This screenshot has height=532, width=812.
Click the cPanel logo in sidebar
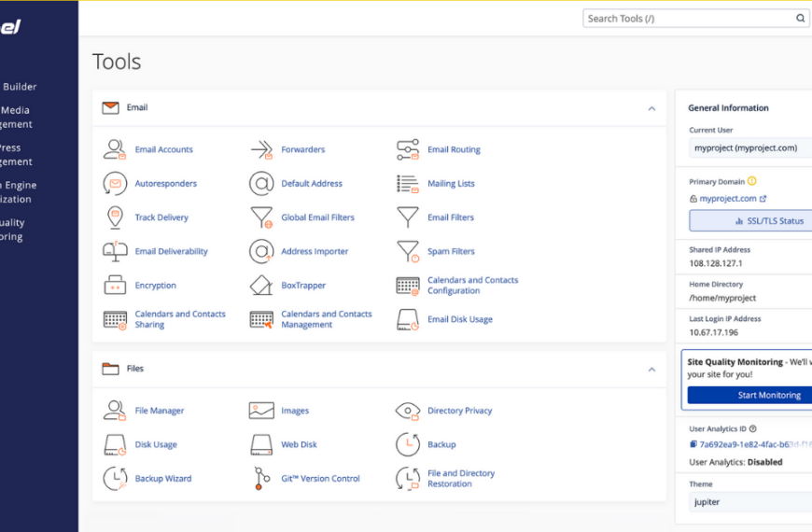coord(10,26)
